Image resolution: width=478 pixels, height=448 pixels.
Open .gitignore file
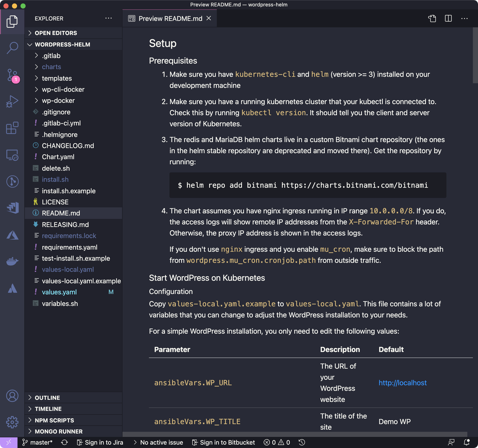coord(74,112)
